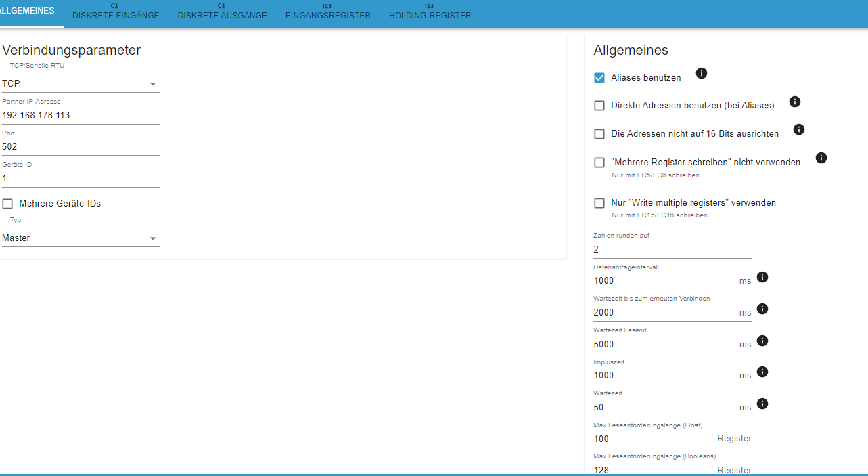Show info for Direkte Adressen benutzen
Image resolution: width=868 pixels, height=476 pixels.
tap(795, 102)
